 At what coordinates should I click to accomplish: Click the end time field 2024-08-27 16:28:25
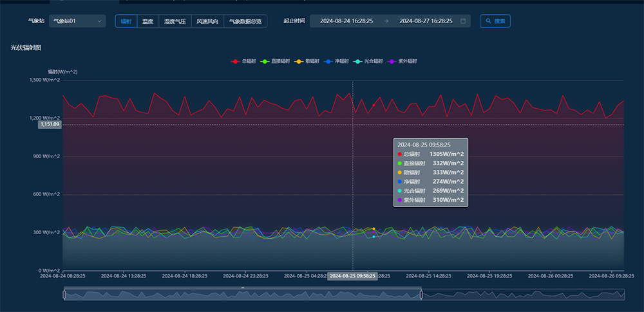426,21
